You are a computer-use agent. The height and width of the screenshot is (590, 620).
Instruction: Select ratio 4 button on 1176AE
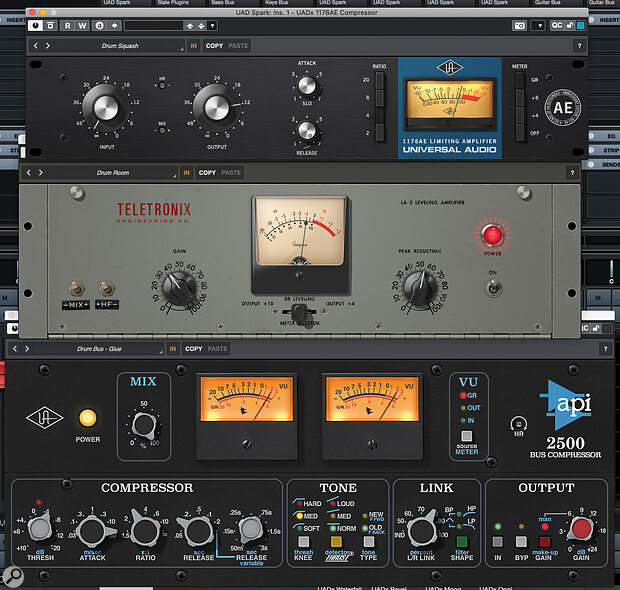[x=379, y=115]
